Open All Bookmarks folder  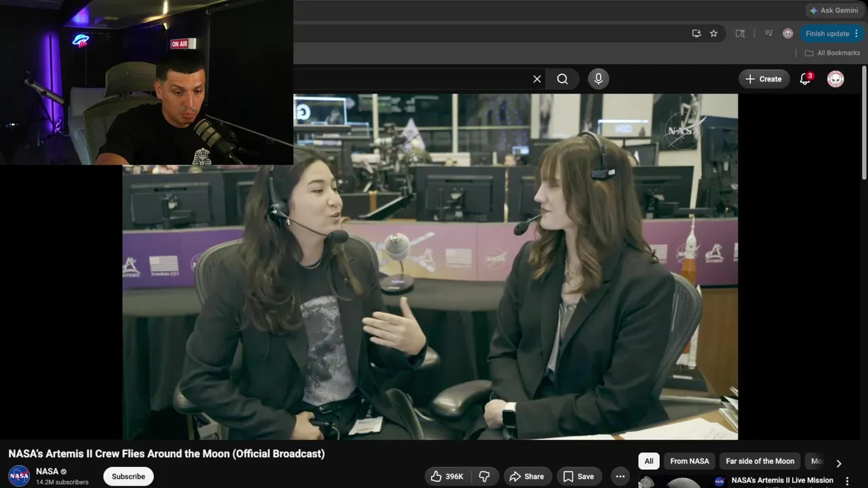[x=832, y=53]
